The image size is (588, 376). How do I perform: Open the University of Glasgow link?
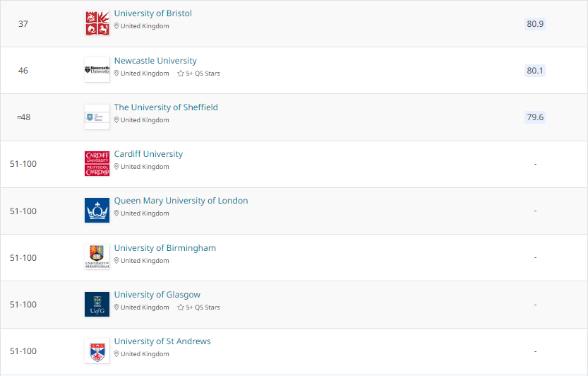point(157,295)
